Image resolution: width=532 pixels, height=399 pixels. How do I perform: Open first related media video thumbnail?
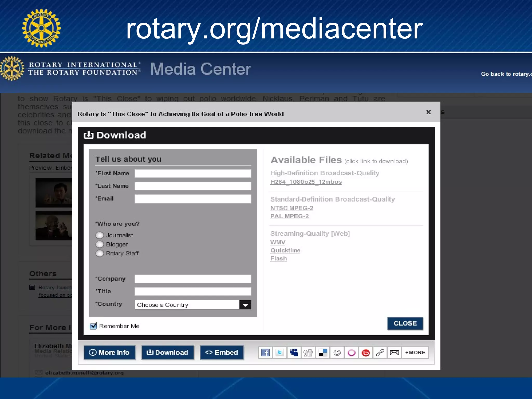54,193
